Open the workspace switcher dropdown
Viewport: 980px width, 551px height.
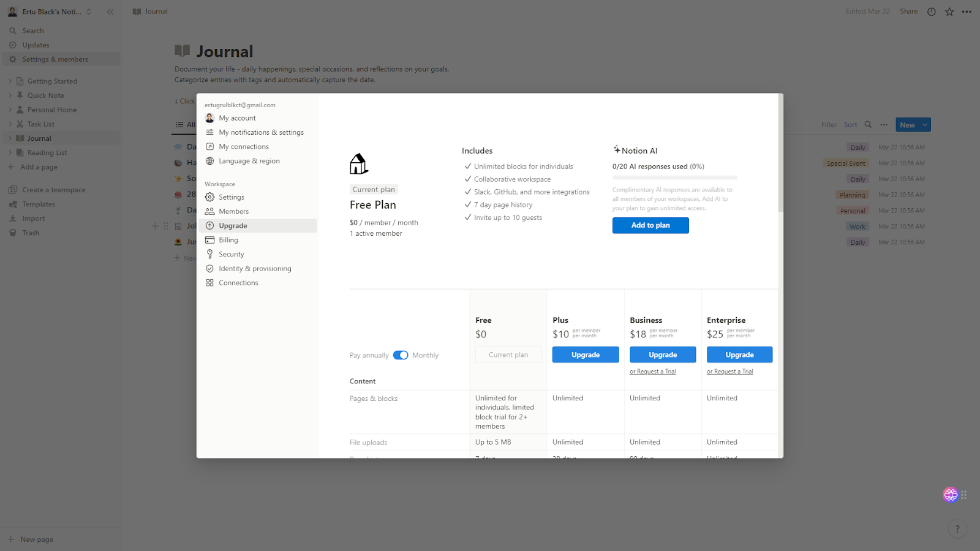click(49, 12)
